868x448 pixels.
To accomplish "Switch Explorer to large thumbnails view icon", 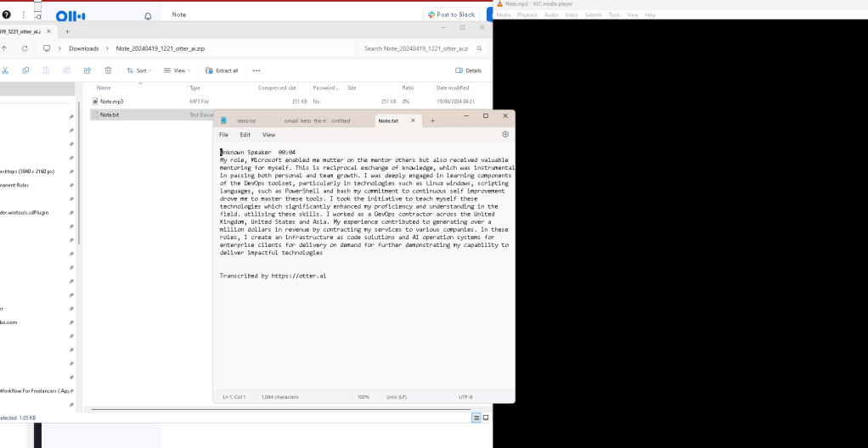I will click(486, 418).
